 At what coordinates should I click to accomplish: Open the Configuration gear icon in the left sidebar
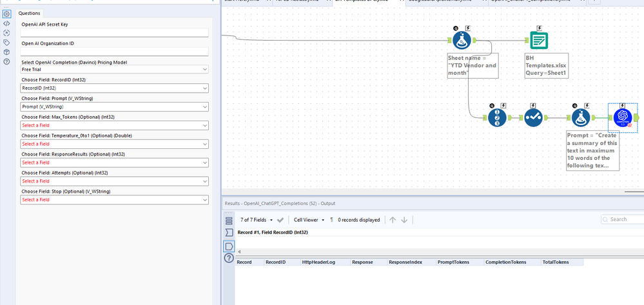point(6,14)
